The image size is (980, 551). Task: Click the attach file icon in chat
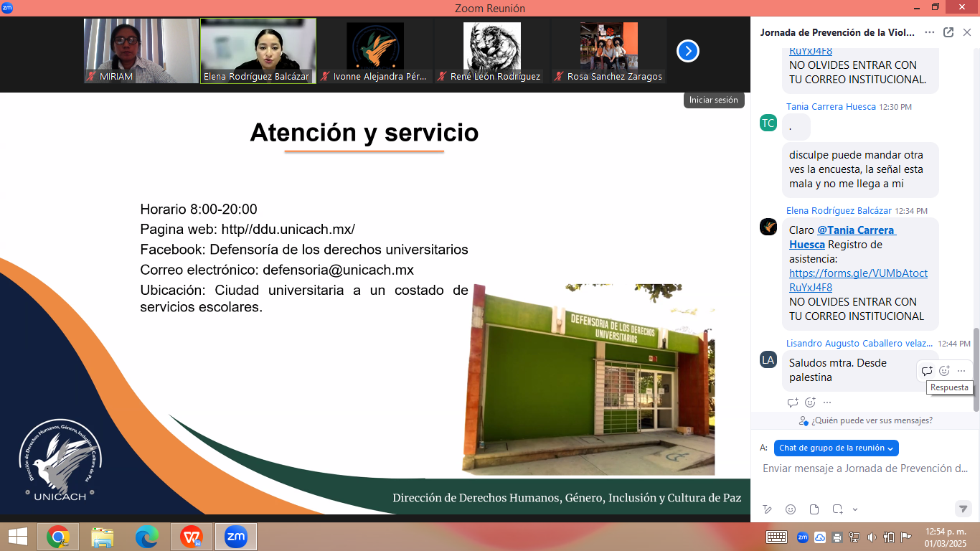coord(814,509)
